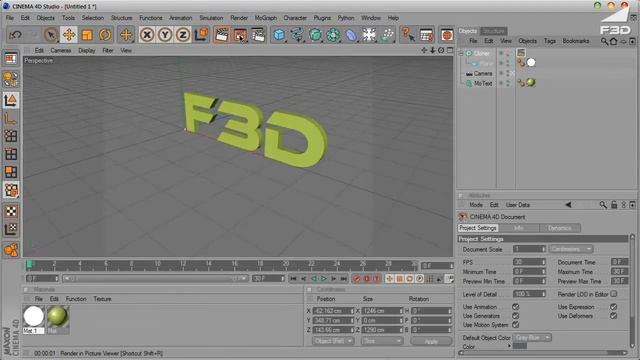The image size is (640, 360).
Task: Open the viewport Cameras menu
Action: tap(61, 50)
